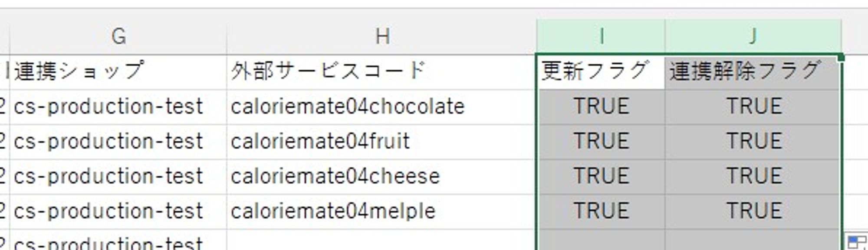The image size is (868, 250).
Task: Select column G header
Action: [x=118, y=36]
